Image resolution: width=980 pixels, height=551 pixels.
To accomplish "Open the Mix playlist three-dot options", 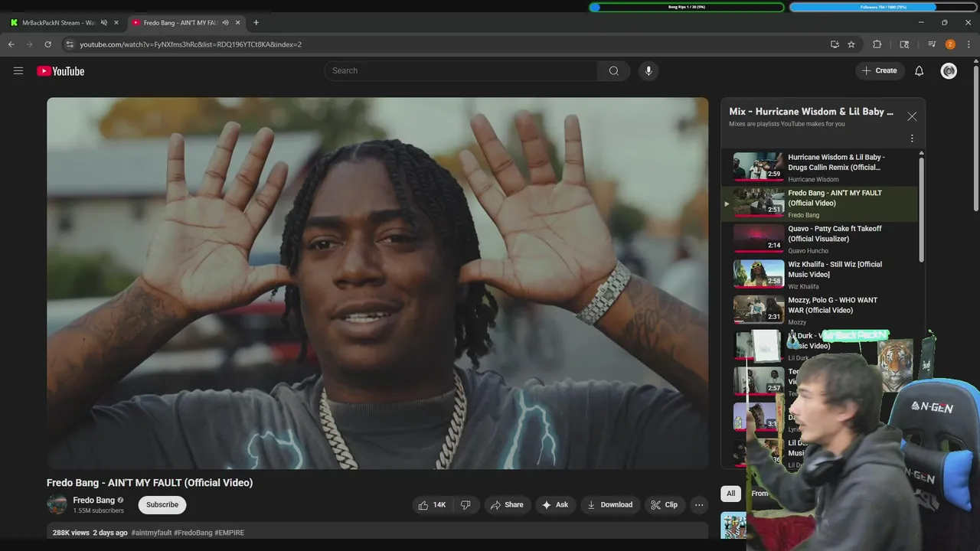I will 912,139.
